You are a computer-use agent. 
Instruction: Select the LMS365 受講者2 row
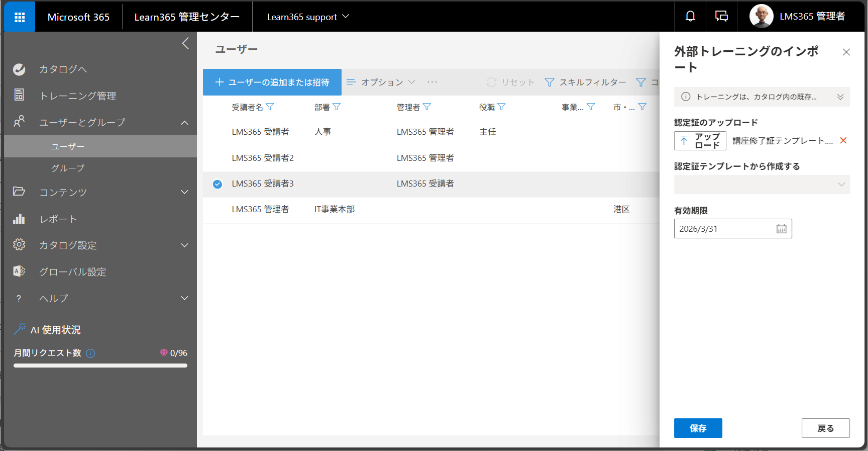431,158
